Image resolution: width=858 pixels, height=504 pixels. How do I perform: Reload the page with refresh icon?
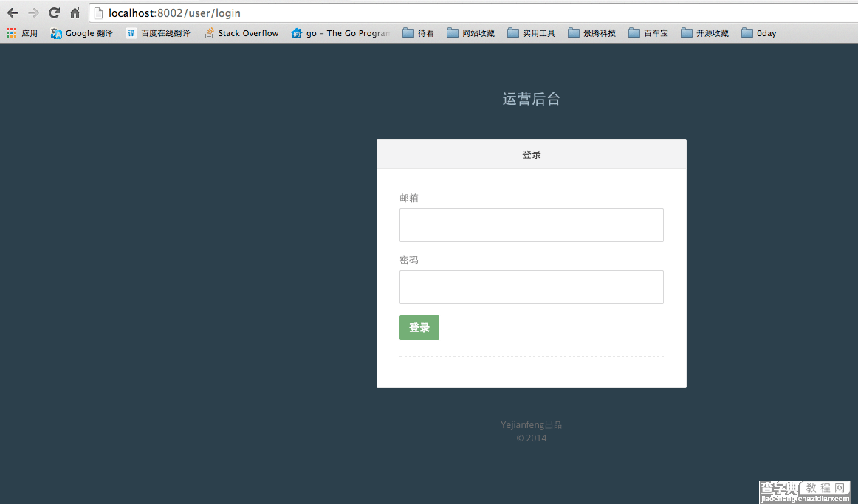tap(54, 13)
